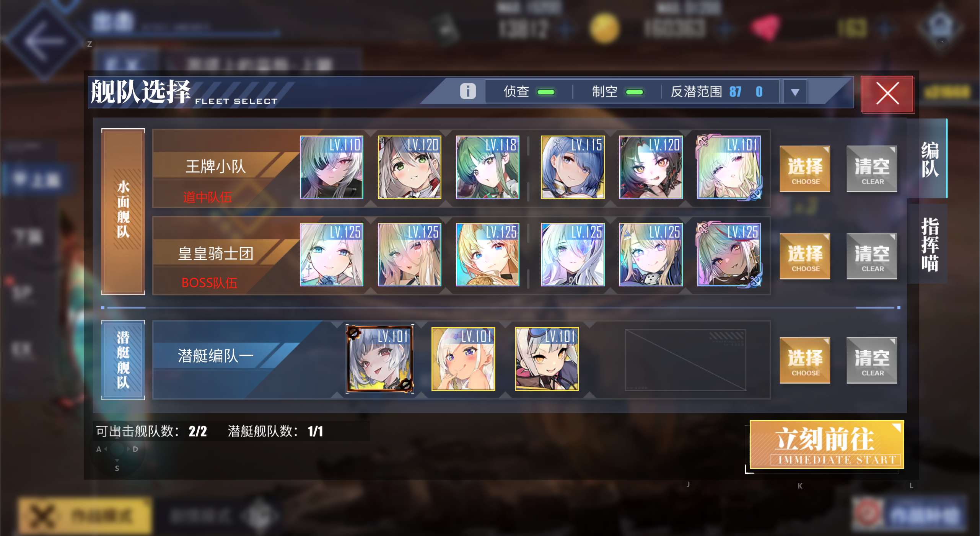
Task: Click 立刻前往 Immediate Start button
Action: click(x=827, y=444)
